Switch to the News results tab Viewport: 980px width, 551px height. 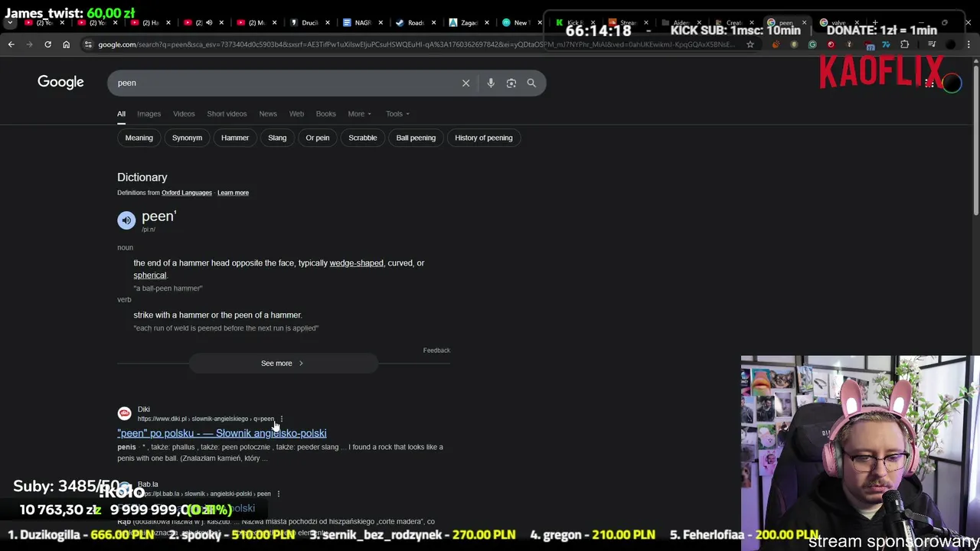(x=268, y=113)
